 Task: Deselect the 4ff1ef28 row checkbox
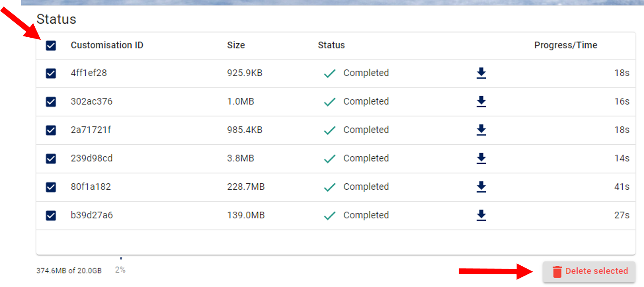51,73
